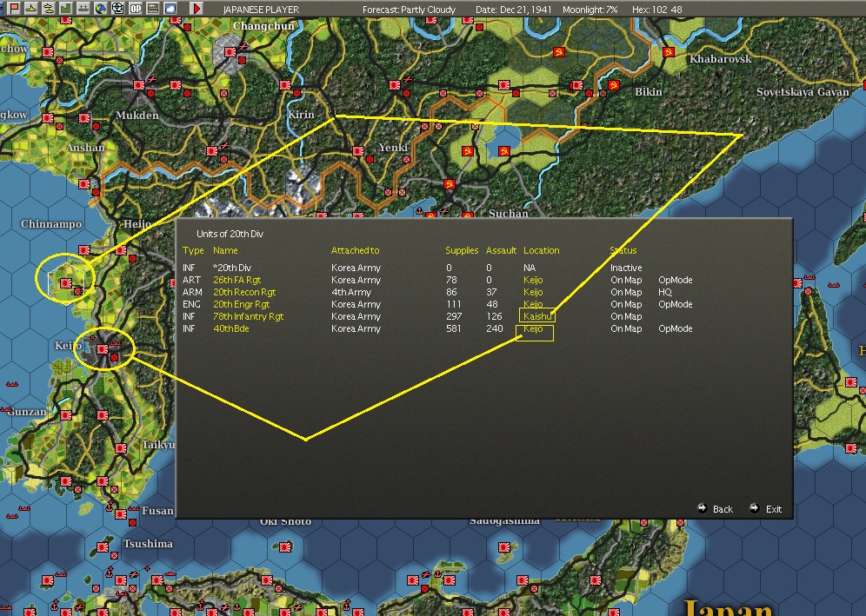Select the 26th FA Rgt unit name
The height and width of the screenshot is (616, 866).
[237, 280]
